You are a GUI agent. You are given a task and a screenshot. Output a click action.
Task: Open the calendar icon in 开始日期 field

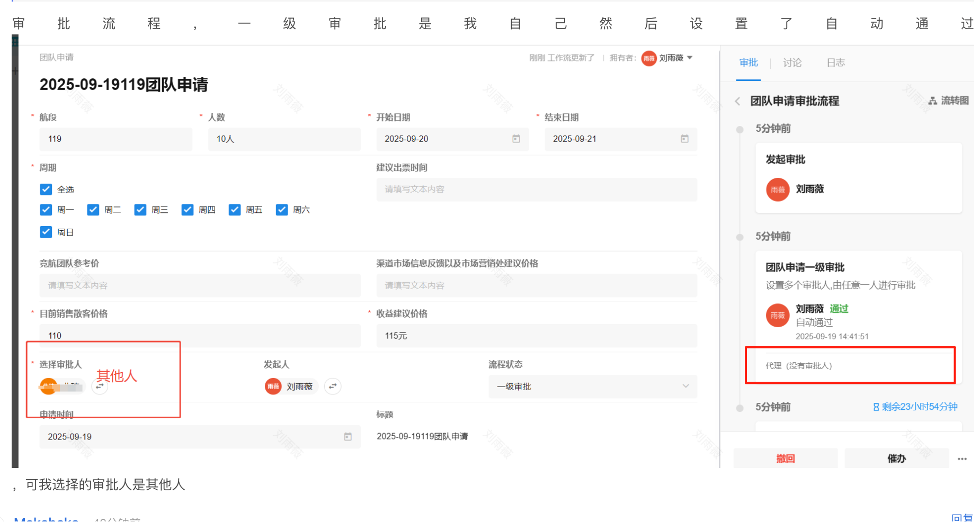click(516, 139)
